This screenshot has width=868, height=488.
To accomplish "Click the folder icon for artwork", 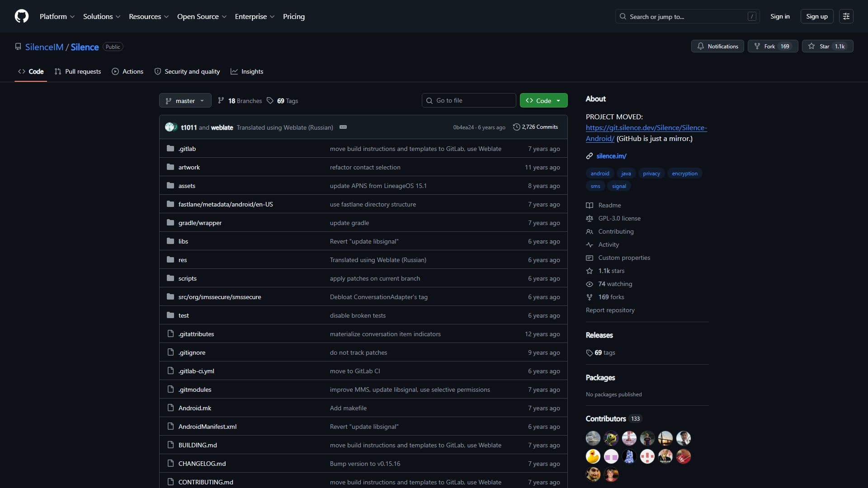I will point(170,167).
